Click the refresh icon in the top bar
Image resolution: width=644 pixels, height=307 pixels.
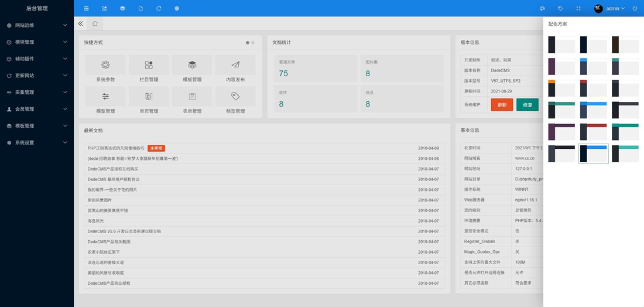(x=159, y=9)
